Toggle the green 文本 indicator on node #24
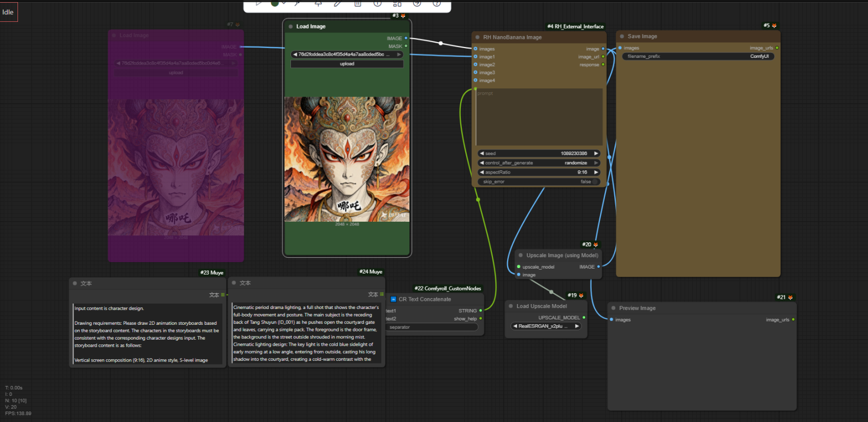 point(382,294)
